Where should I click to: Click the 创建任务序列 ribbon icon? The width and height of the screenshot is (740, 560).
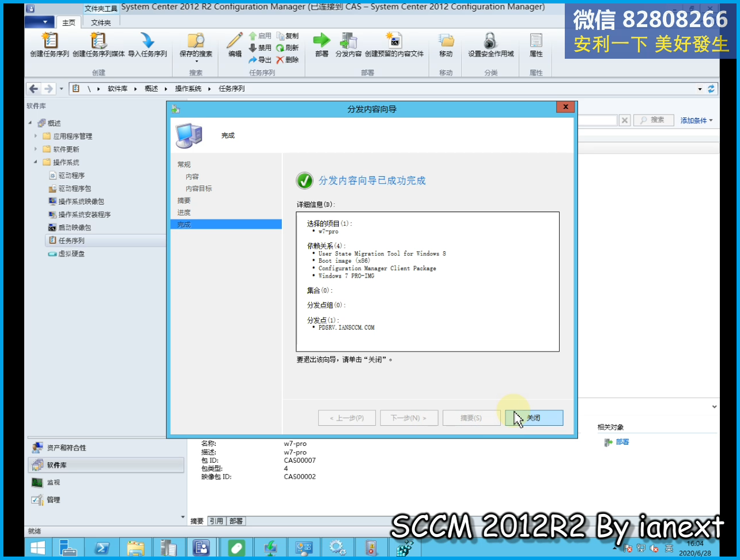pyautogui.click(x=50, y=40)
